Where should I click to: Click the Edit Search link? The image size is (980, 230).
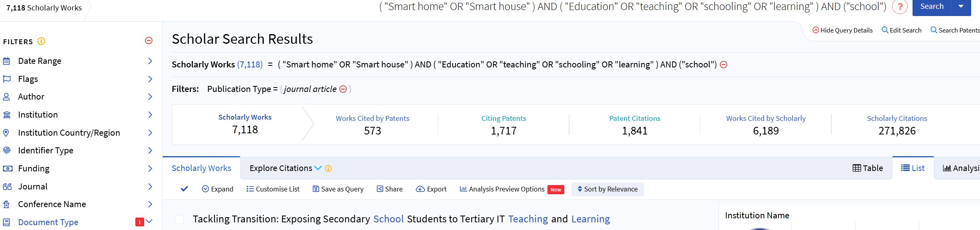901,31
